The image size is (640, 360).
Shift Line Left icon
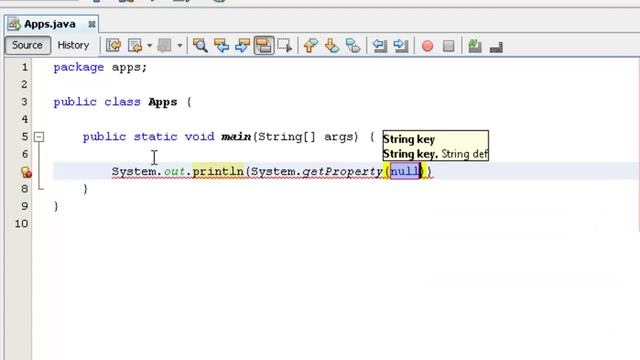380,45
